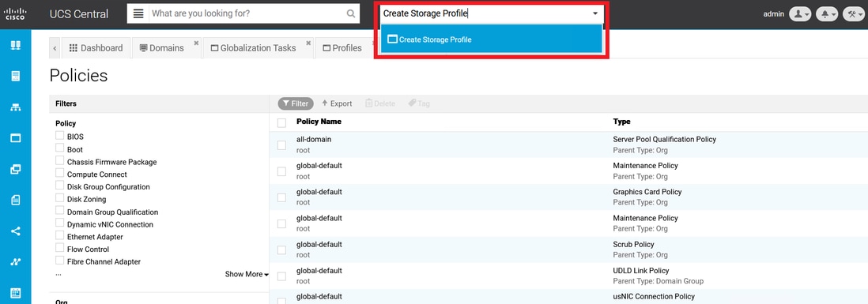Open the calendar icon in left sidebar
The width and height of the screenshot is (868, 304).
click(16, 293)
